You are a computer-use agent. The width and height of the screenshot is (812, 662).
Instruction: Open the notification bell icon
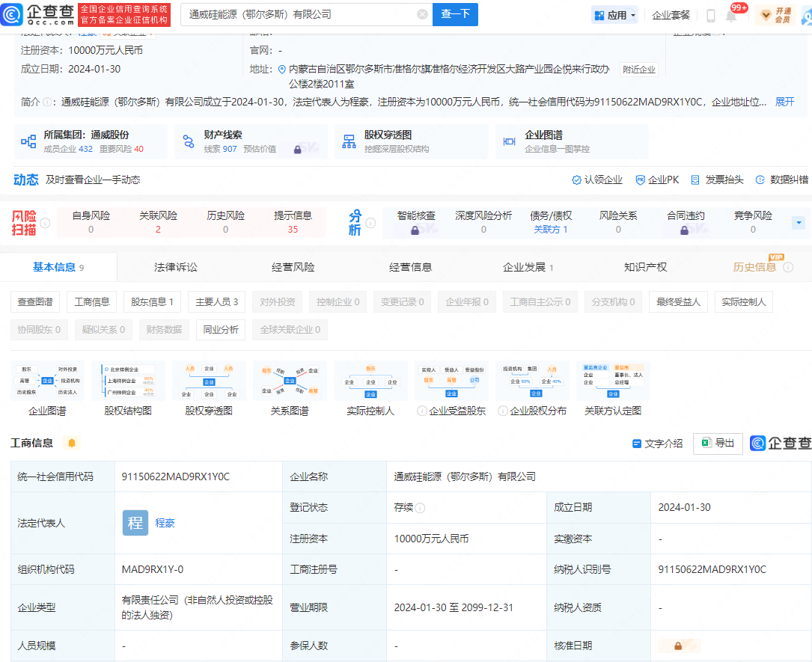731,16
